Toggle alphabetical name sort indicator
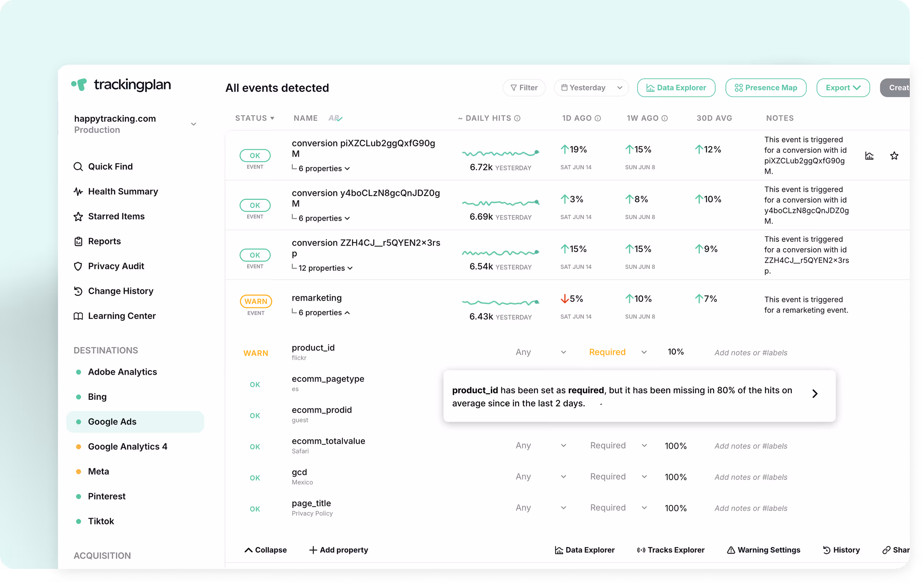 (x=335, y=118)
